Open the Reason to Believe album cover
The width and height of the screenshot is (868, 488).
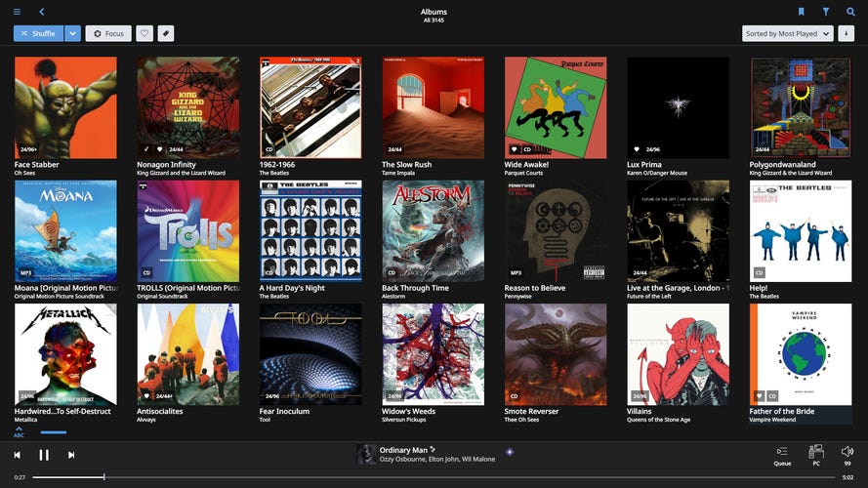556,231
